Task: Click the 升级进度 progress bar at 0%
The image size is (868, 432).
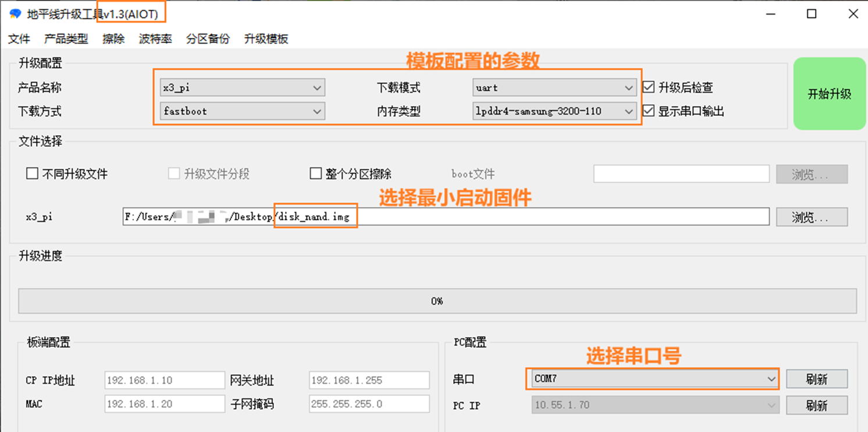Action: pyautogui.click(x=437, y=301)
